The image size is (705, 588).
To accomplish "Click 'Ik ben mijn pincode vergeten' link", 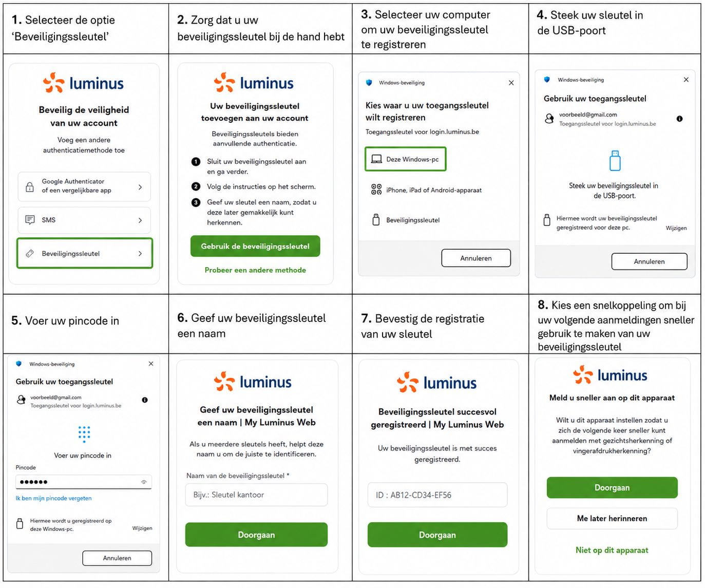I will coord(53,498).
